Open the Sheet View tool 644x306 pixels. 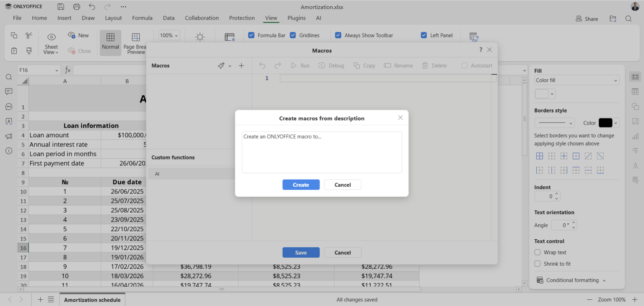pos(51,43)
